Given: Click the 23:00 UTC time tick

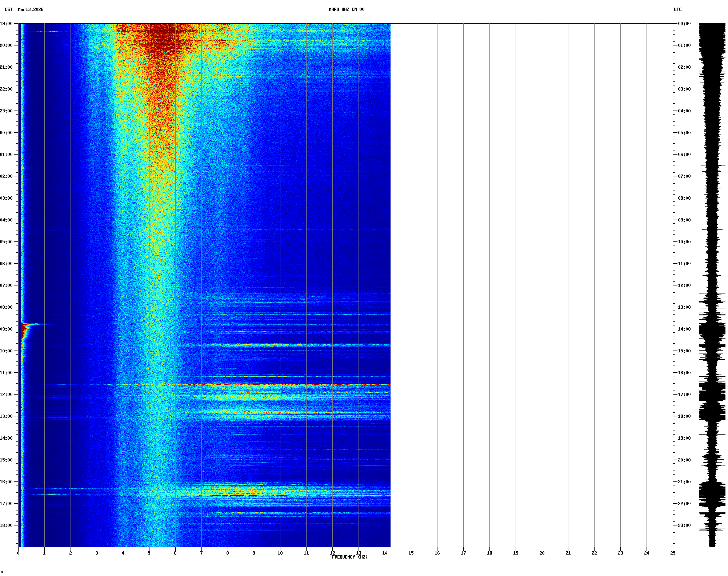Looking at the screenshot, I should [684, 525].
